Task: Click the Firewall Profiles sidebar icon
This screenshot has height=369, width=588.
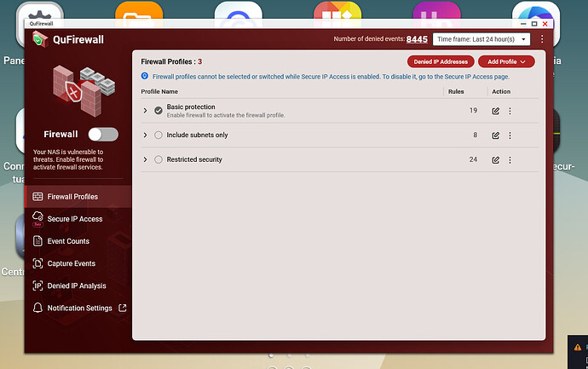Action: click(37, 197)
